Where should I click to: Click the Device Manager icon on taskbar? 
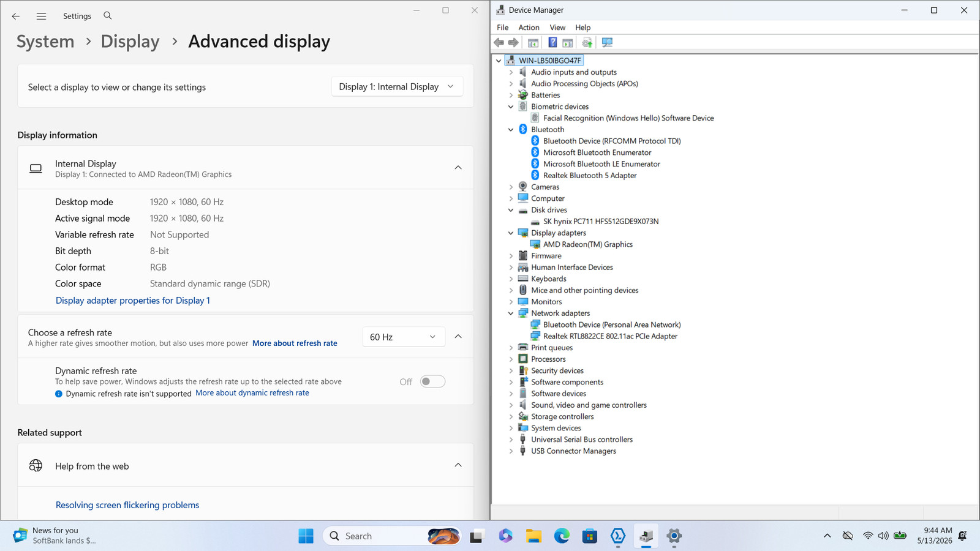click(x=646, y=536)
